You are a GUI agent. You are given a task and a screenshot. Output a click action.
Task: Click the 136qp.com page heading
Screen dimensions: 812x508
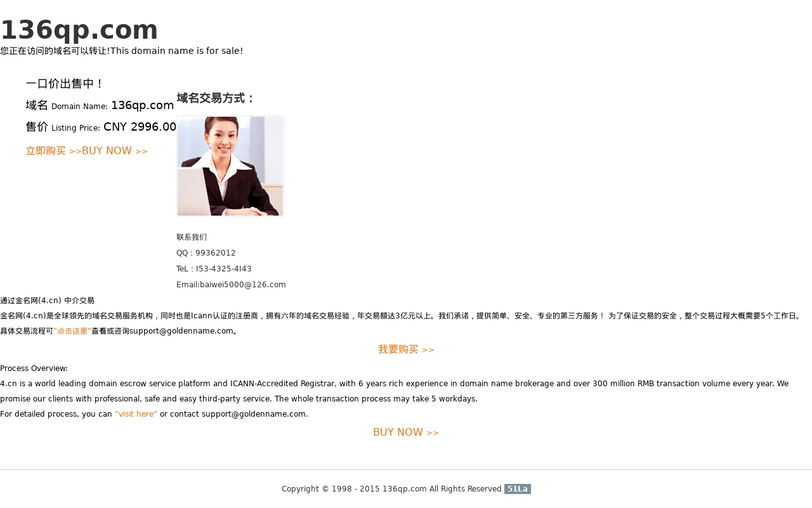coord(79,30)
